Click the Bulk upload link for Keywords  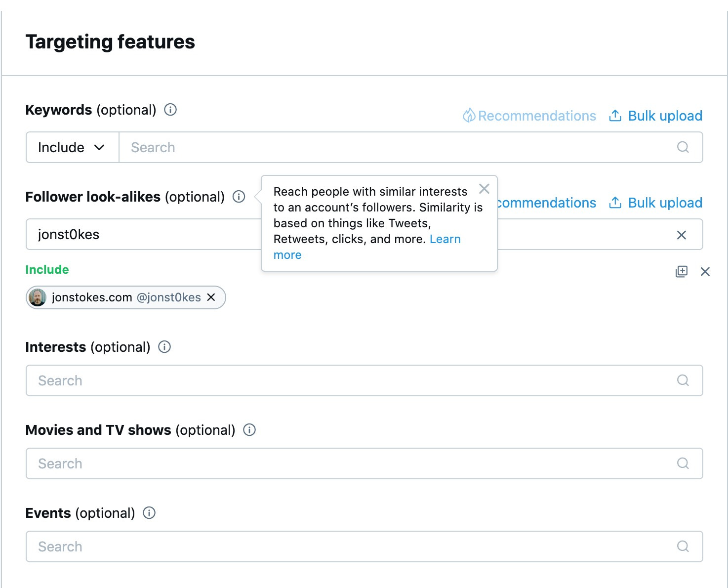pos(665,115)
